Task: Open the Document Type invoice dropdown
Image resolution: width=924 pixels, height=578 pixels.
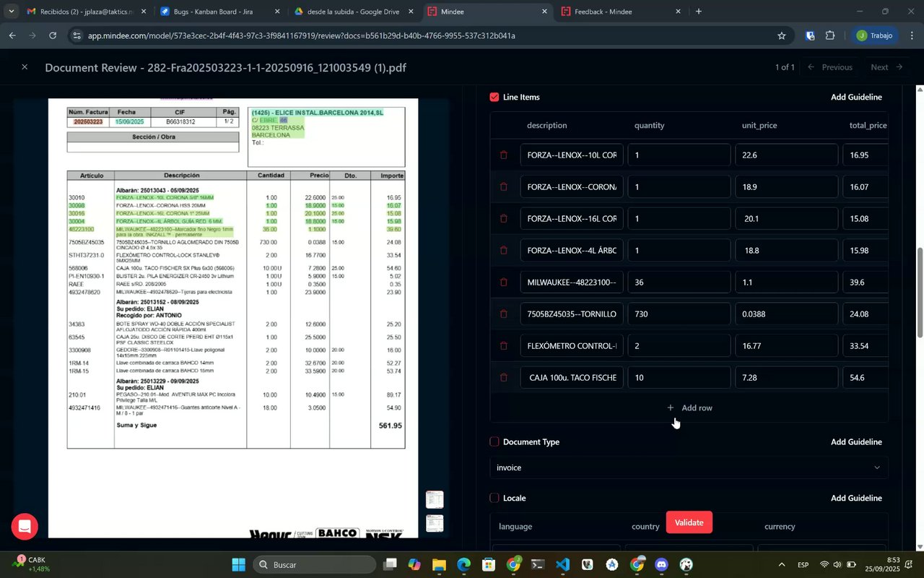Action: coord(689,467)
